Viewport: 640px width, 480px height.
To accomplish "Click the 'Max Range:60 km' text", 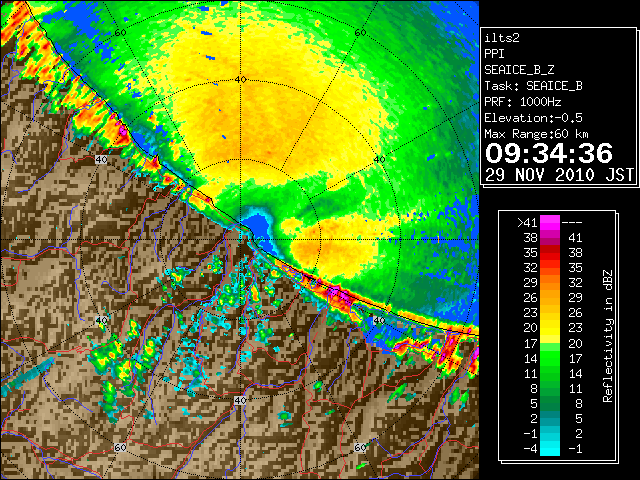I will click(x=536, y=134).
